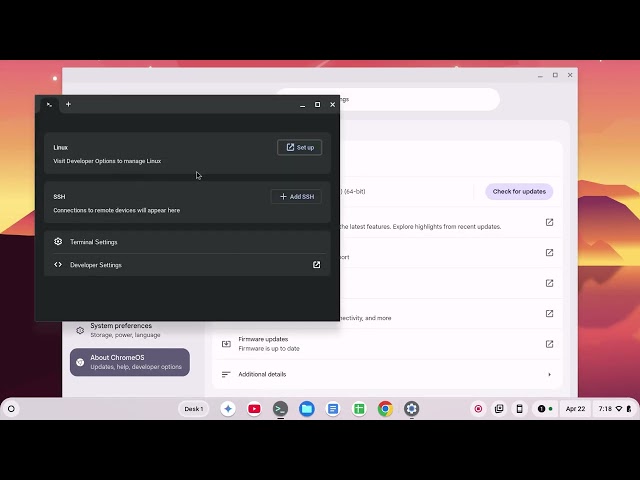
Task: Open Files app on the shelf
Action: tap(307, 409)
